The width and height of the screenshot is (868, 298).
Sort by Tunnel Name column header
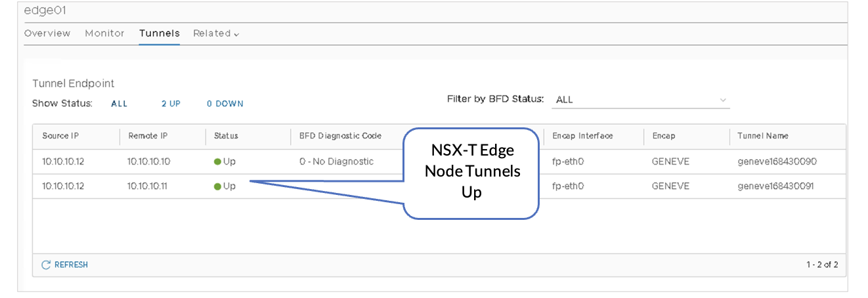coord(762,136)
